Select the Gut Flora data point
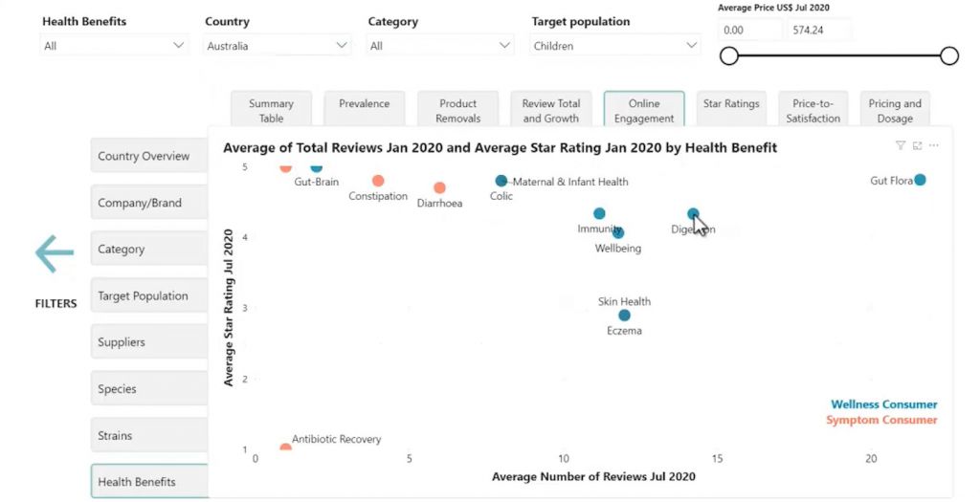 point(920,180)
